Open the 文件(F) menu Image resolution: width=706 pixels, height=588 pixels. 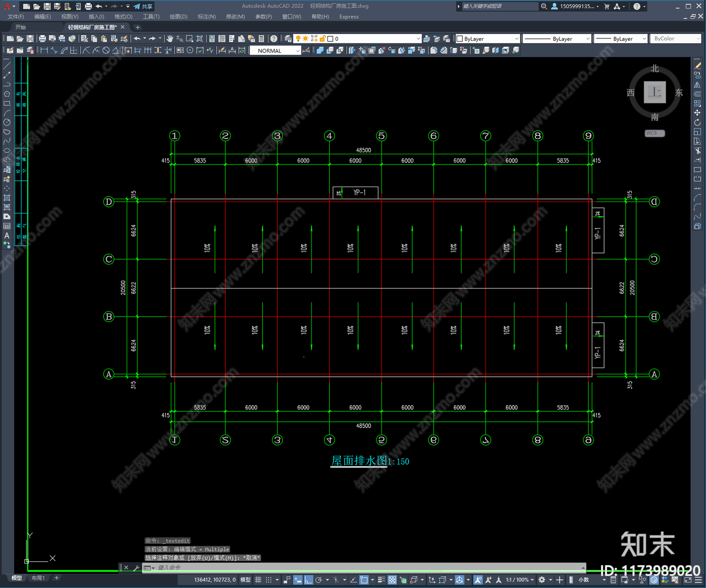point(16,17)
